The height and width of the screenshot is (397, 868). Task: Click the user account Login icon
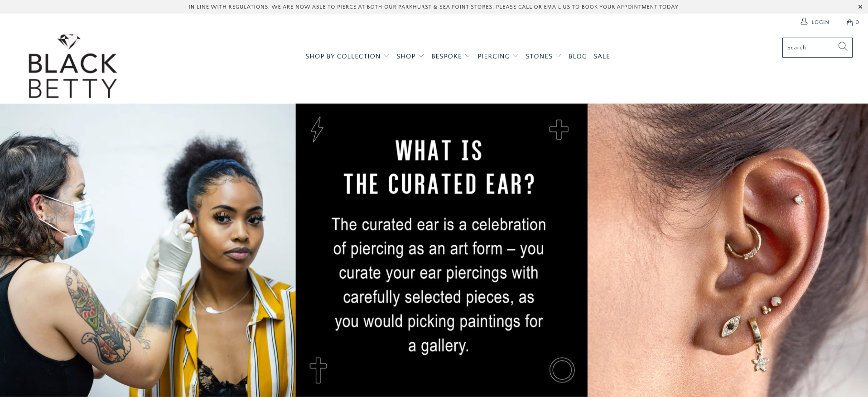[804, 21]
